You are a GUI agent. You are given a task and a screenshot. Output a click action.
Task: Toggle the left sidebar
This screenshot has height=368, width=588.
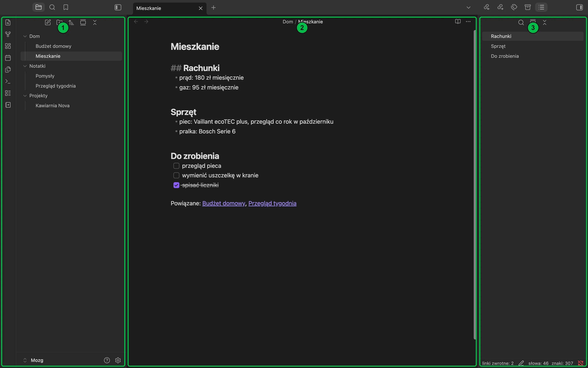coord(118,7)
